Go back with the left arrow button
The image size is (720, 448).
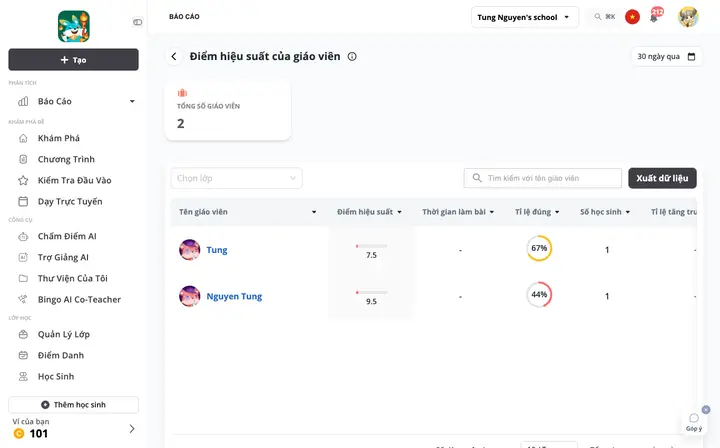pyautogui.click(x=174, y=56)
